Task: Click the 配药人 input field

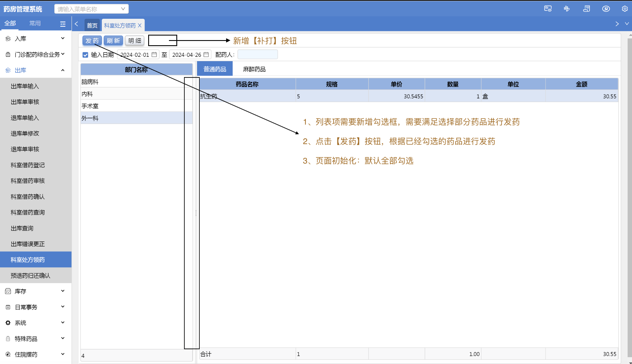Action: pos(257,55)
